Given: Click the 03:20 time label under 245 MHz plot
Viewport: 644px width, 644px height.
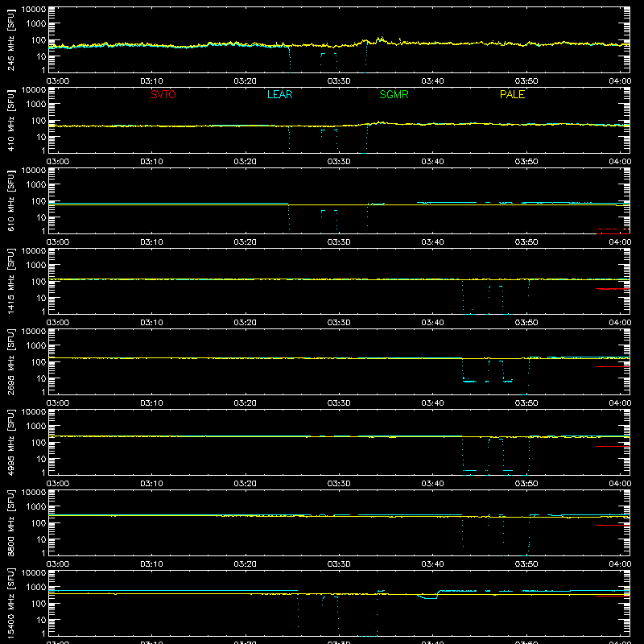Looking at the screenshot, I should pos(246,81).
